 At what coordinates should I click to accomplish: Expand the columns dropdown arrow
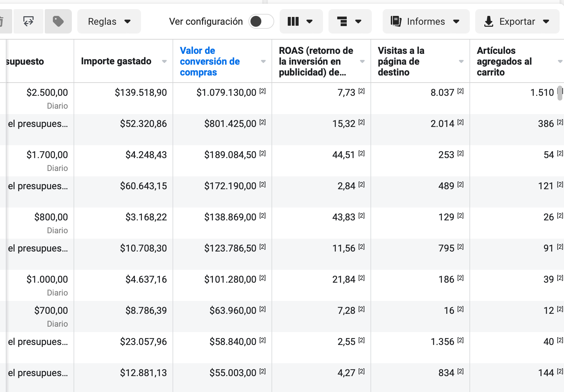click(x=310, y=21)
